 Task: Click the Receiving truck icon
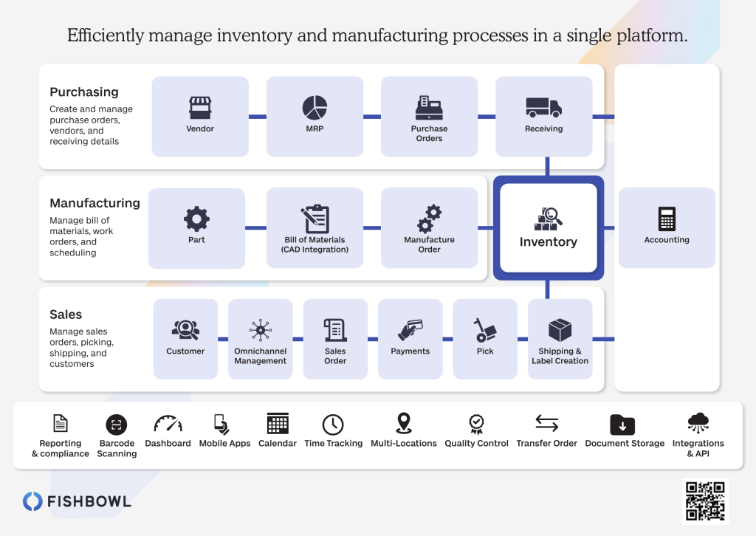(x=544, y=108)
